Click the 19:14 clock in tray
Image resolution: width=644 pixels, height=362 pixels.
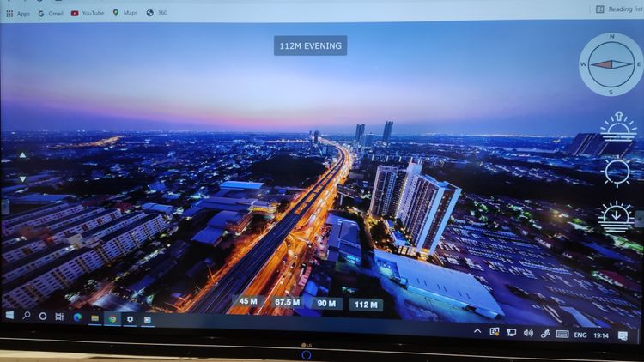click(601, 335)
